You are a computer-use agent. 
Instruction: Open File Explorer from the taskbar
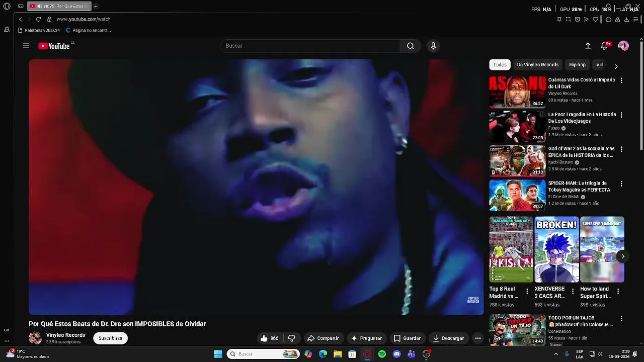point(338,354)
